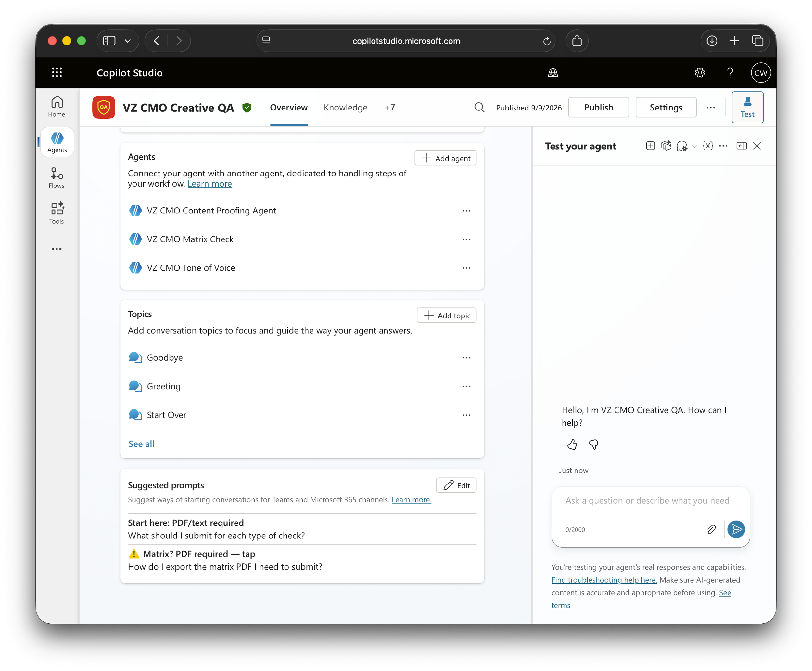The width and height of the screenshot is (812, 671).
Task: Open the +7 more tabs menu
Action: 390,108
